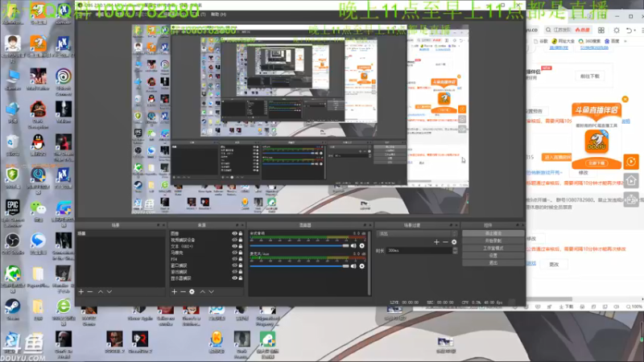Click 开始录制 button in OBS controls
The height and width of the screenshot is (362, 644).
click(x=493, y=241)
